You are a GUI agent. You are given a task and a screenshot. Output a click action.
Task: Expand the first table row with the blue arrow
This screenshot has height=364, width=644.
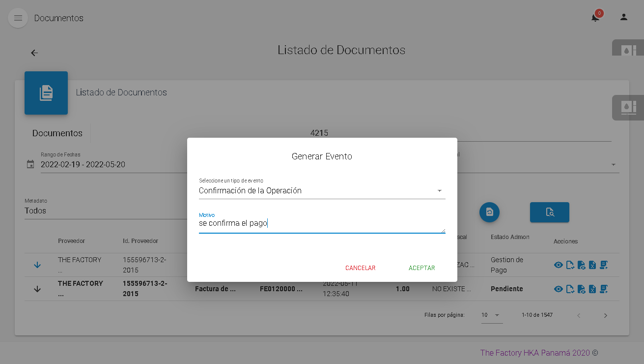tap(37, 265)
